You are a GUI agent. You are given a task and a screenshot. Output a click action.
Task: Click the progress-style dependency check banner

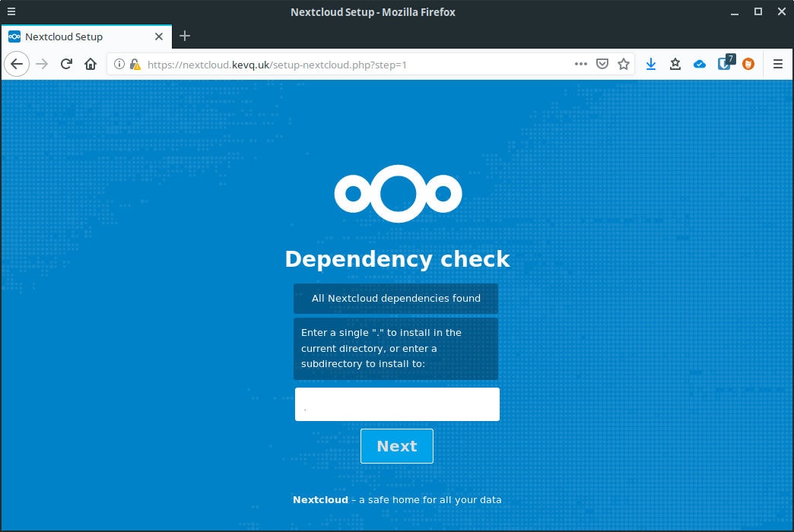click(x=395, y=298)
